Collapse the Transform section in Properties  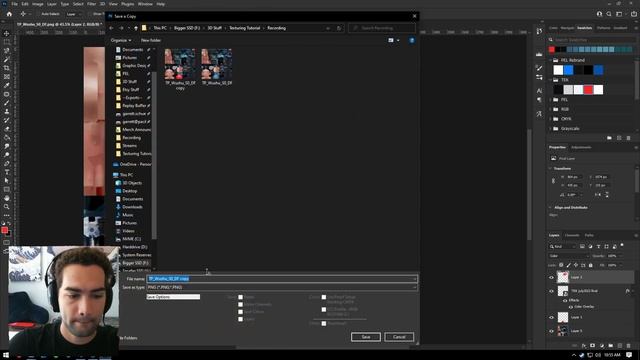click(550, 168)
